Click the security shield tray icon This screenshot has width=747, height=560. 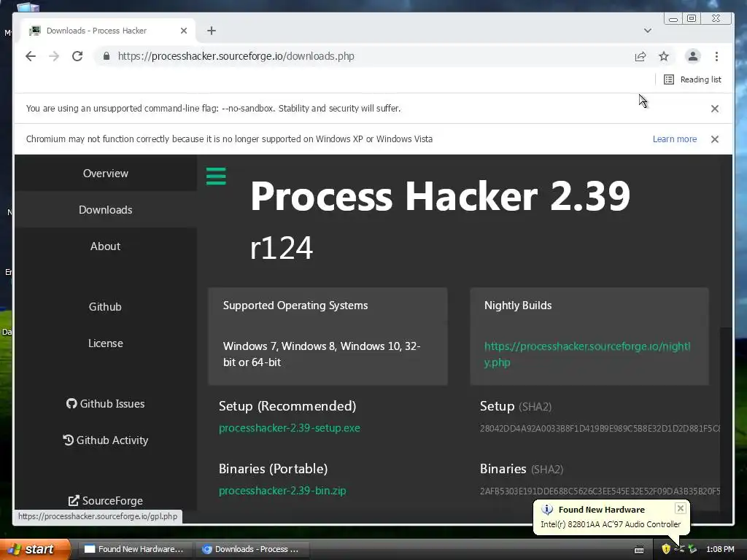[x=666, y=549]
